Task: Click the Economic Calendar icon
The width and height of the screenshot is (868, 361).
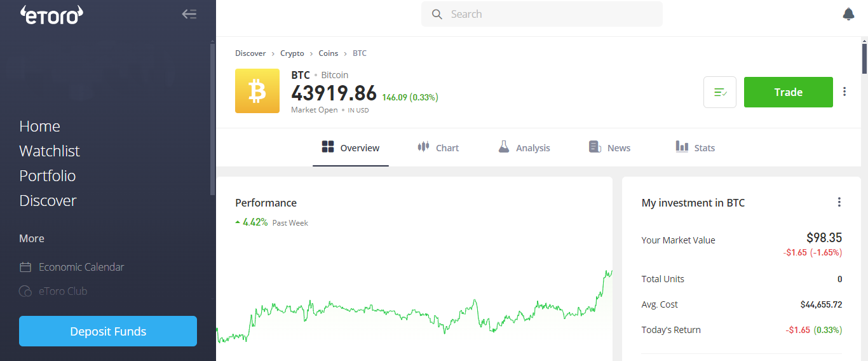Action: tap(25, 267)
